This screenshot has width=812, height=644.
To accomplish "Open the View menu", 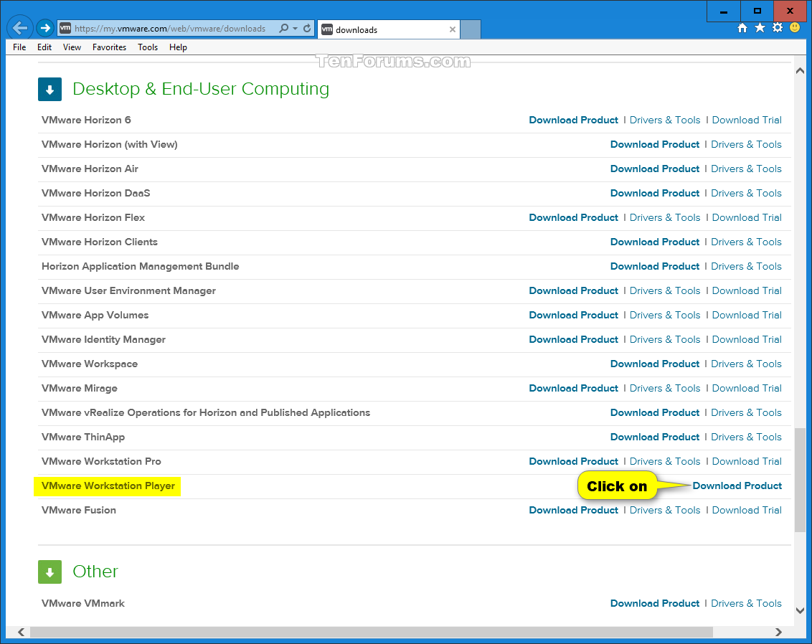I will pyautogui.click(x=72, y=47).
